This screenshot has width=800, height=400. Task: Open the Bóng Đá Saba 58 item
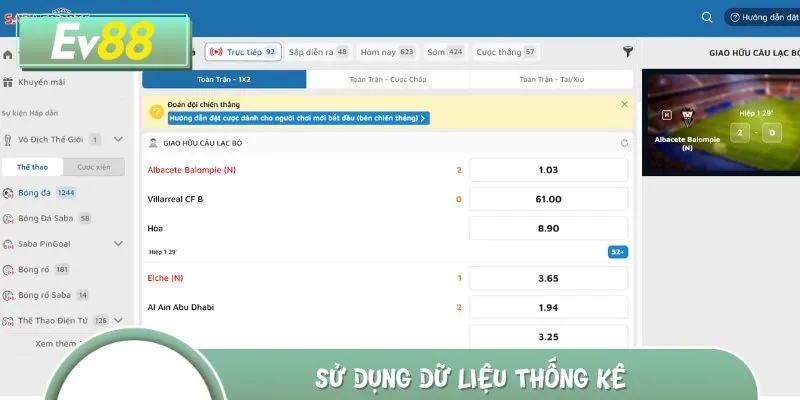(46, 218)
